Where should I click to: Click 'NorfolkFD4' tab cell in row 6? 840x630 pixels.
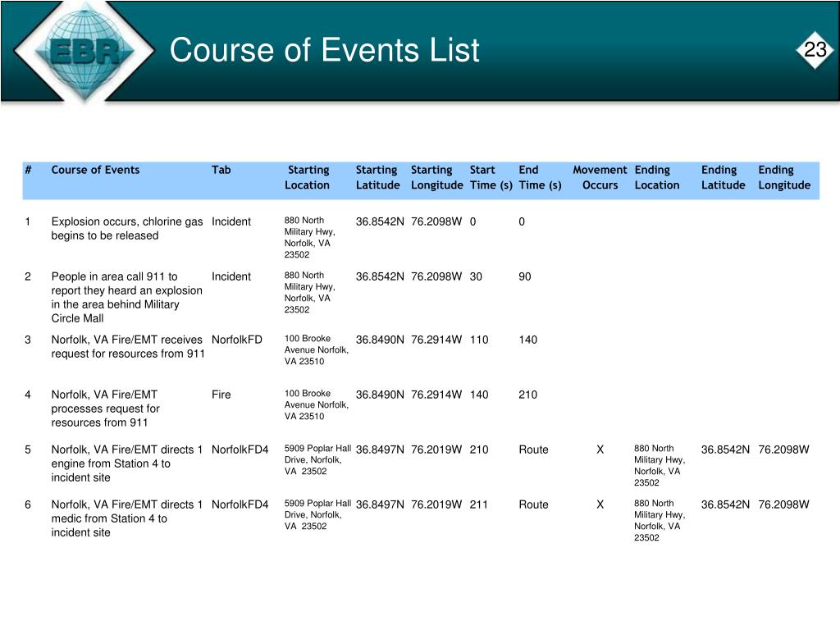pyautogui.click(x=240, y=504)
